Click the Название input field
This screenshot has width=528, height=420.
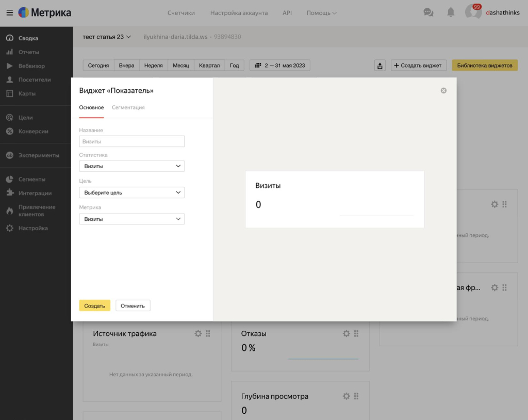click(x=131, y=141)
